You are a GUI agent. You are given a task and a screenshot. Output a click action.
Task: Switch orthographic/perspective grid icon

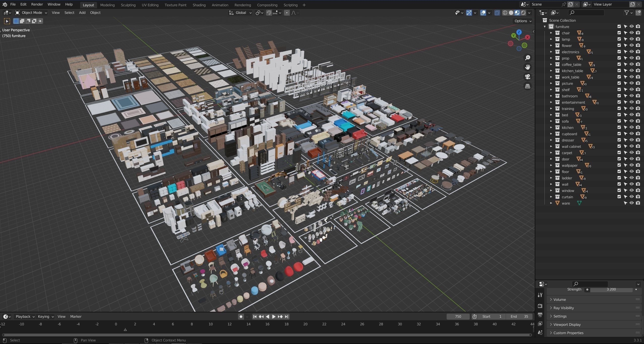tap(527, 86)
